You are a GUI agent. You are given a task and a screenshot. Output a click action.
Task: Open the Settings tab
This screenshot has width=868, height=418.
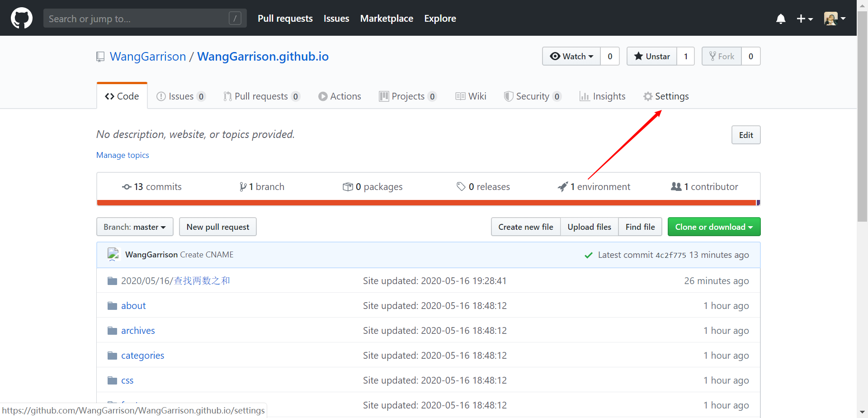[x=666, y=96]
